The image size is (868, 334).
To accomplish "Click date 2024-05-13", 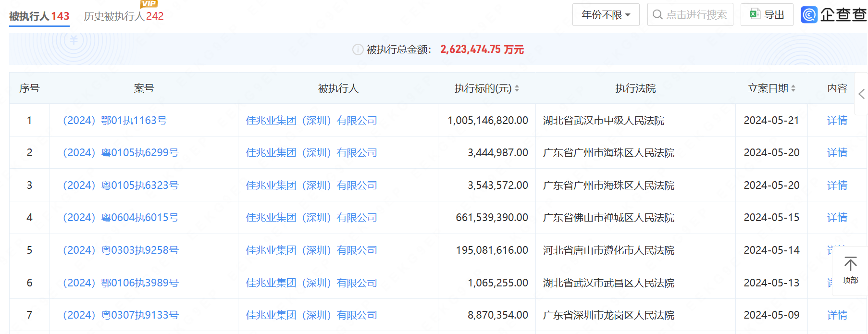I will point(771,283).
